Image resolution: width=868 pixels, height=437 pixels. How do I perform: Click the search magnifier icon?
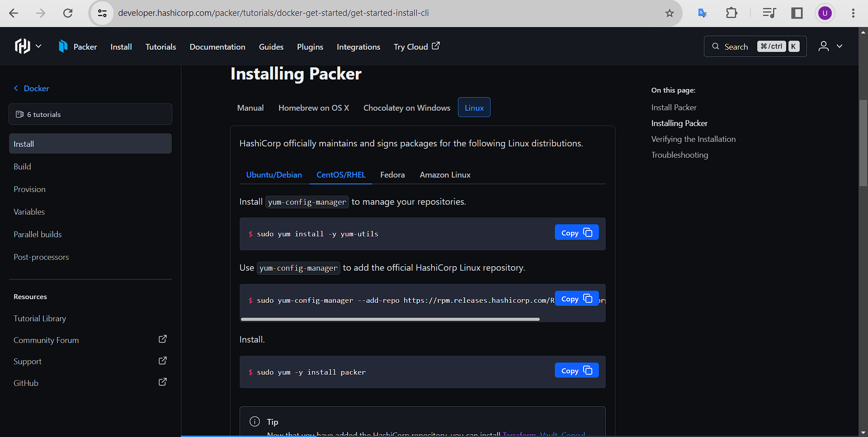click(715, 46)
